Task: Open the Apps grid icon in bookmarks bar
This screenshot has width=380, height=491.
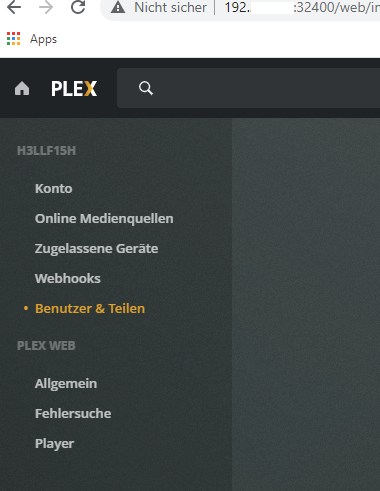Action: (14, 39)
